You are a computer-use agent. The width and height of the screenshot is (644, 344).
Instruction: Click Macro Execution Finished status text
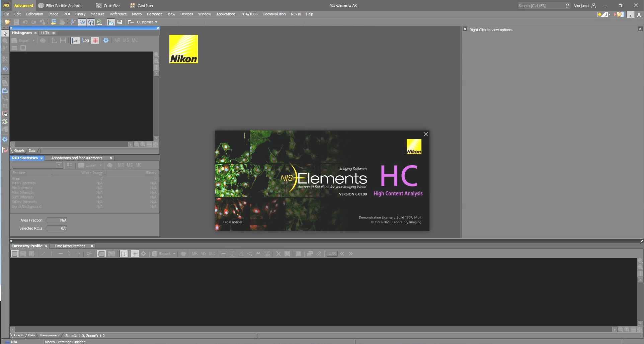coord(66,342)
